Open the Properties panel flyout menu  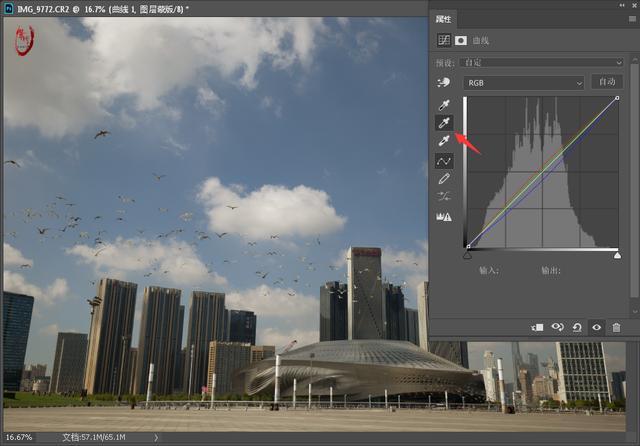[x=633, y=19]
